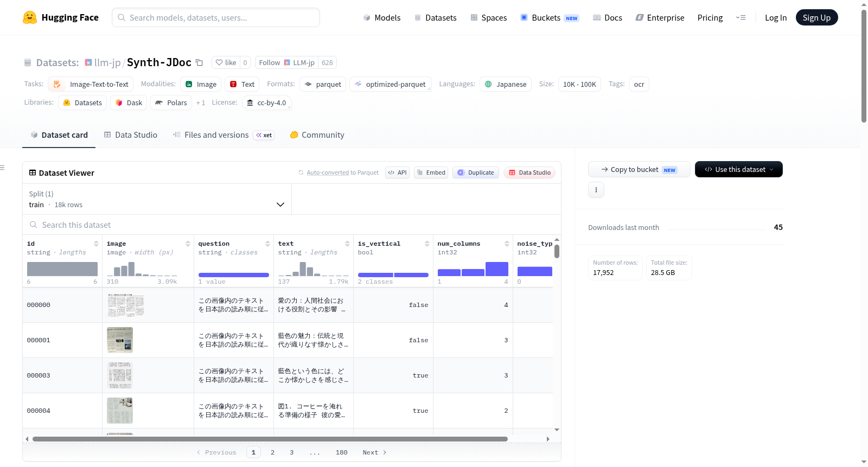This screenshot has height=467, width=868.
Task: Jump to page 180
Action: pyautogui.click(x=341, y=452)
